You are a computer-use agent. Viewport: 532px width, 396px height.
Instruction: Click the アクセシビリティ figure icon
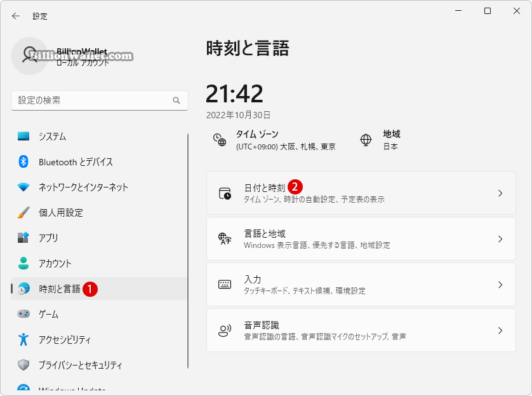tap(23, 339)
